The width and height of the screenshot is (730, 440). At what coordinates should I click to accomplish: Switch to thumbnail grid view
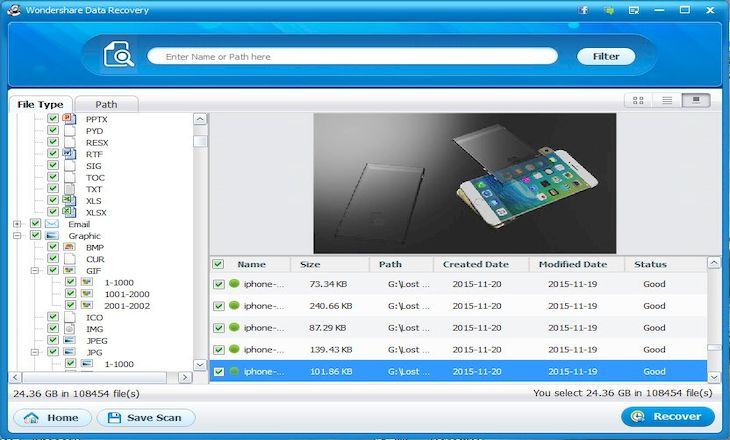click(638, 100)
